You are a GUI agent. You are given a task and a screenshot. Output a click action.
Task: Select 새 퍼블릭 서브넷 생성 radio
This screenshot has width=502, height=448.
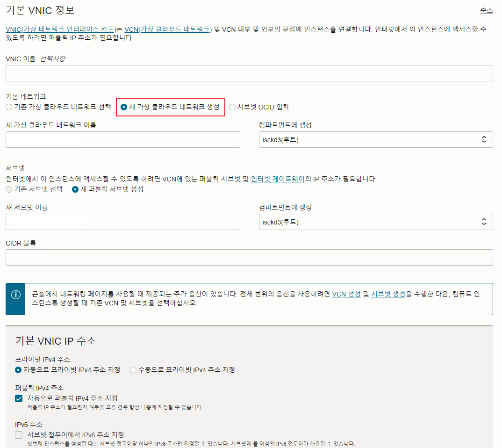coord(75,189)
